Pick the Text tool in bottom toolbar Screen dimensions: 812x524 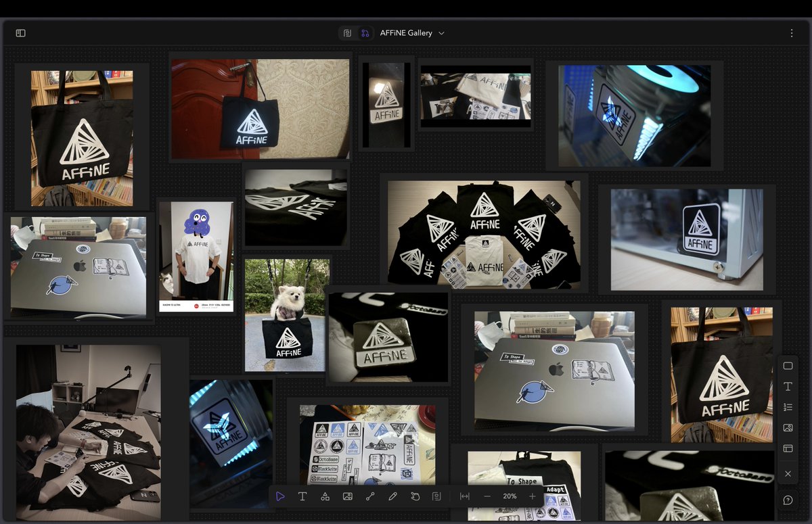tap(302, 496)
